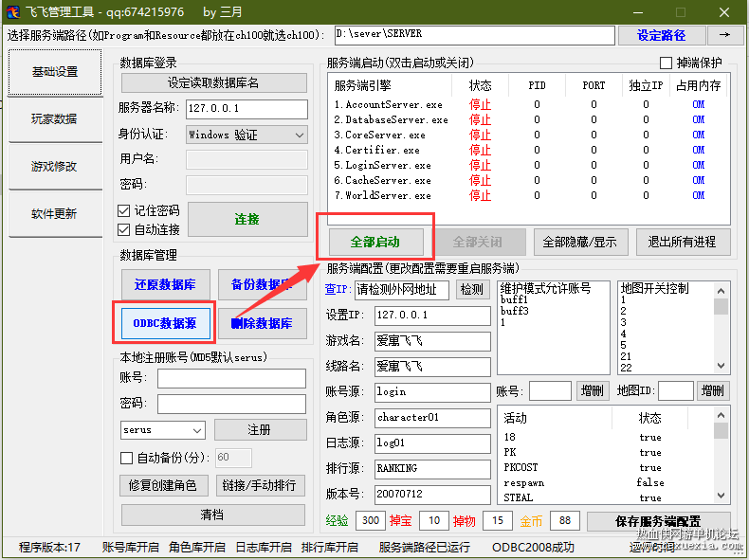Open the 身份认证 Windows 验证 dropdown
749x560 pixels.
tap(247, 135)
